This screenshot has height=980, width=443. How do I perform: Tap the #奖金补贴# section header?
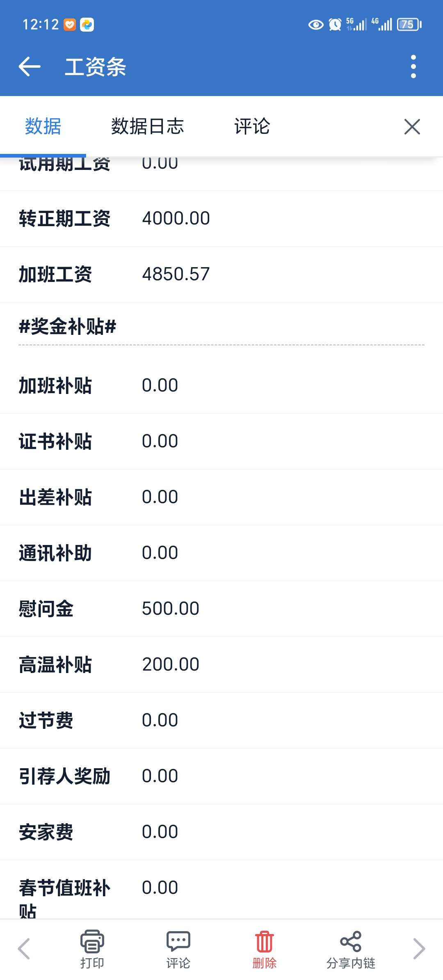click(68, 327)
